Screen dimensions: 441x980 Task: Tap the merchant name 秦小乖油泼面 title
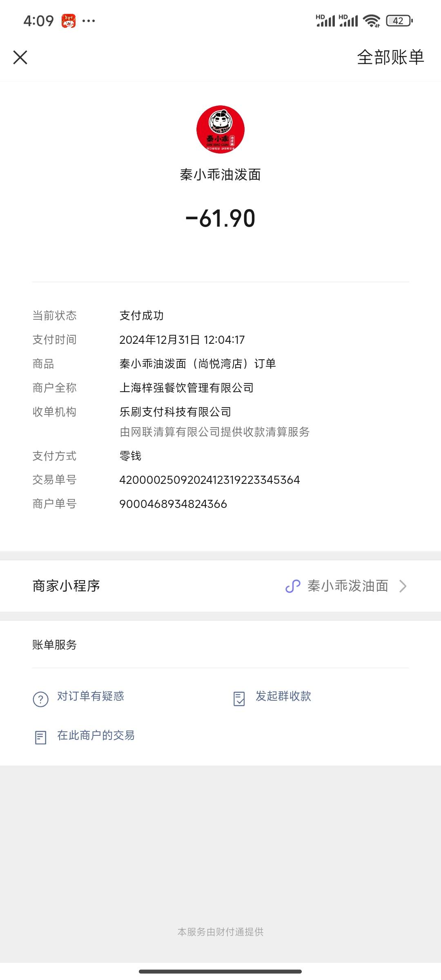pos(220,175)
